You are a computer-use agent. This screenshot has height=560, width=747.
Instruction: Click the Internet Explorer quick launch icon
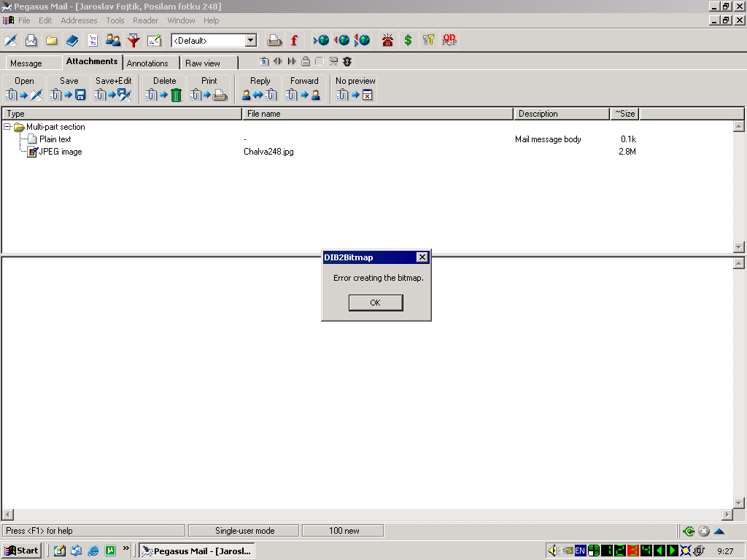point(93,551)
